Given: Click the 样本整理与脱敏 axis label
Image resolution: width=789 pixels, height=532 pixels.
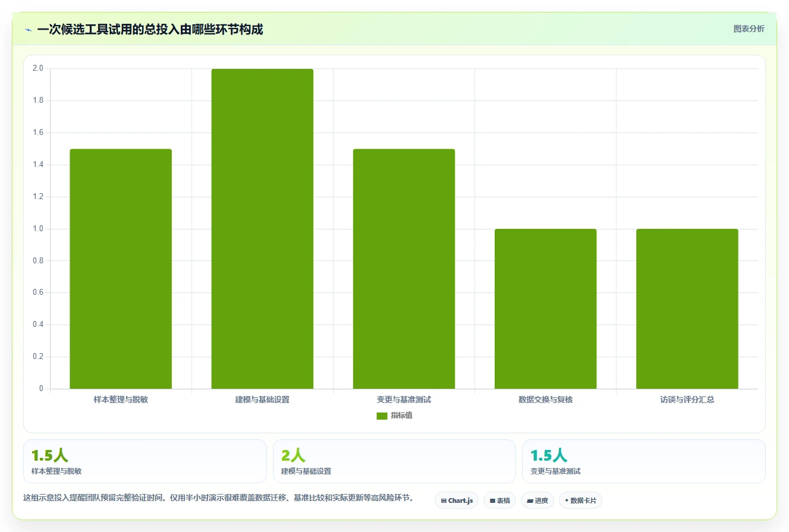Looking at the screenshot, I should click(121, 400).
